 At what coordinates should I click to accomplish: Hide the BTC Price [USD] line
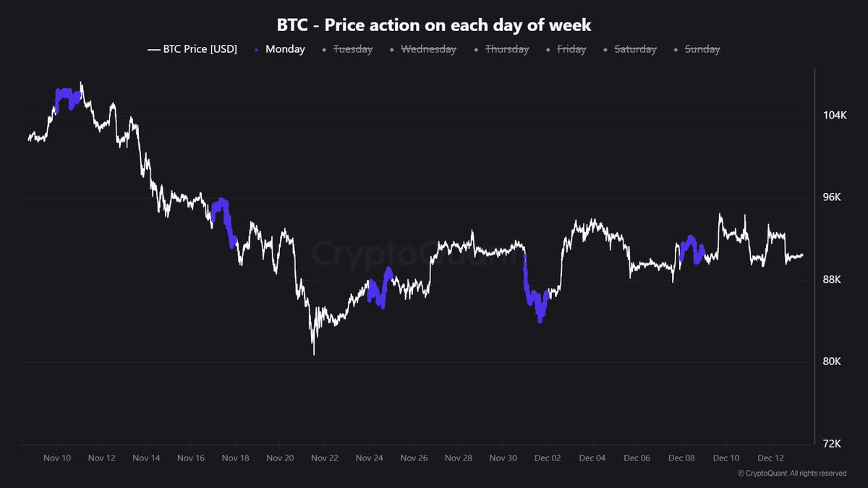192,49
